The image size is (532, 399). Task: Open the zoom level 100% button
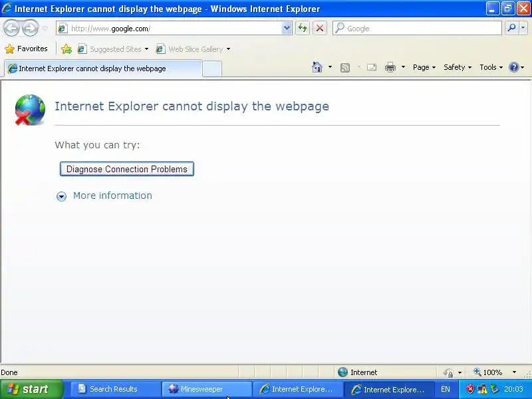pyautogui.click(x=487, y=372)
